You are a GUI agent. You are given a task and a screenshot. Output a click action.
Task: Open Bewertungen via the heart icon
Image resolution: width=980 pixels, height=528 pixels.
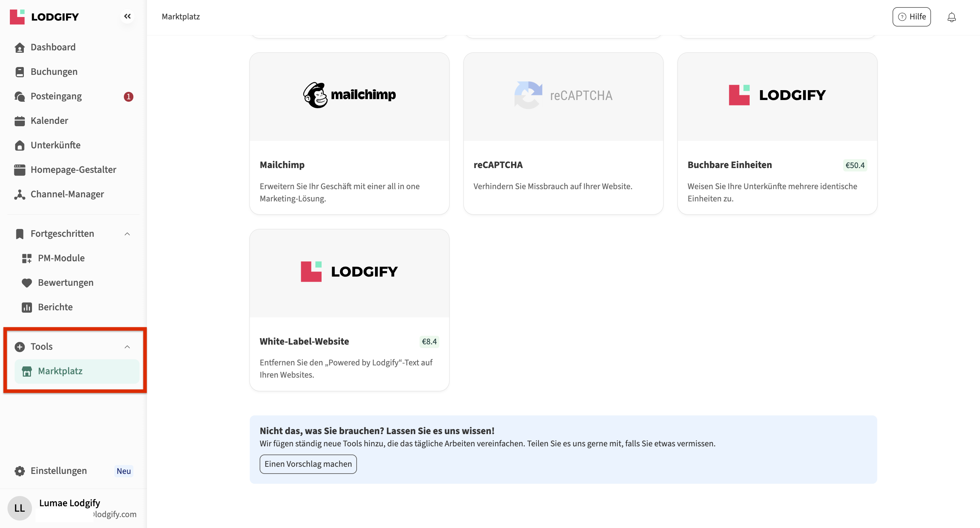(x=26, y=283)
